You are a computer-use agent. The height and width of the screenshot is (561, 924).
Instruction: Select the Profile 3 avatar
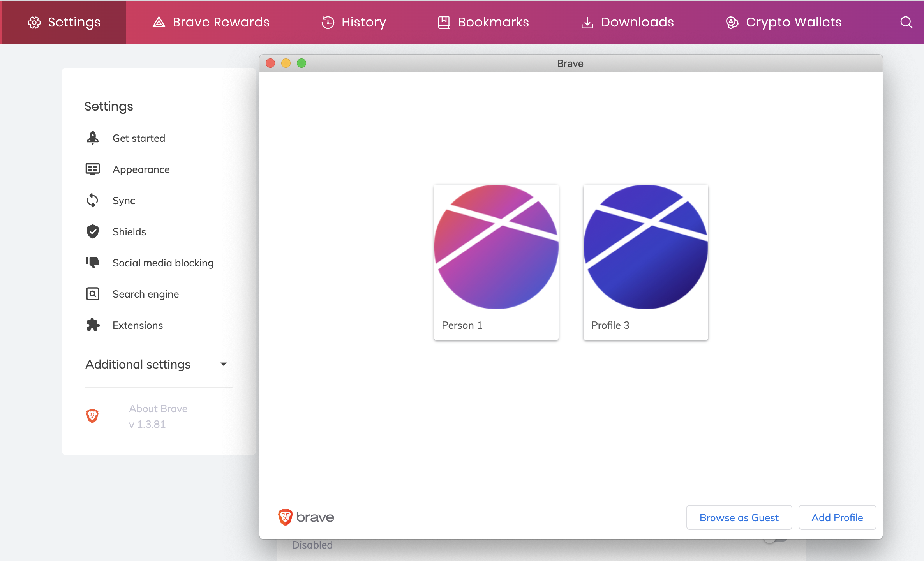[x=645, y=262]
